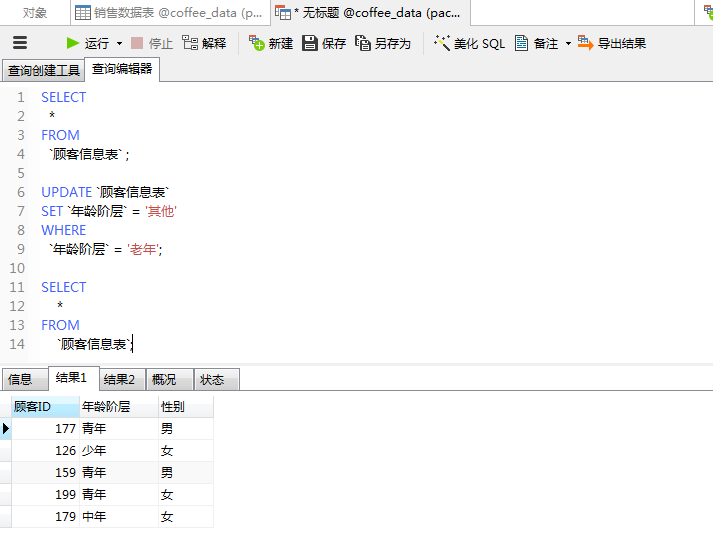Viewport: 713px width, 544px height.
Task: Click line number 10 in the gutter
Action: click(x=17, y=268)
